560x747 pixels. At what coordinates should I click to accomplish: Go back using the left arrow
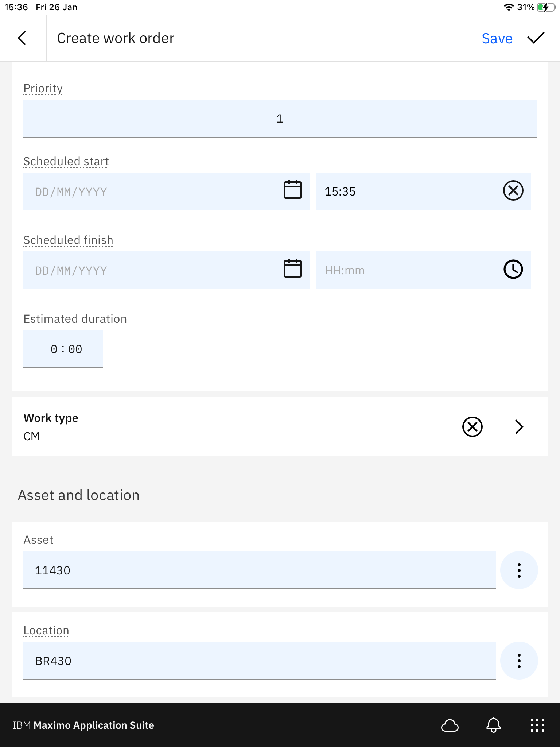tap(22, 38)
